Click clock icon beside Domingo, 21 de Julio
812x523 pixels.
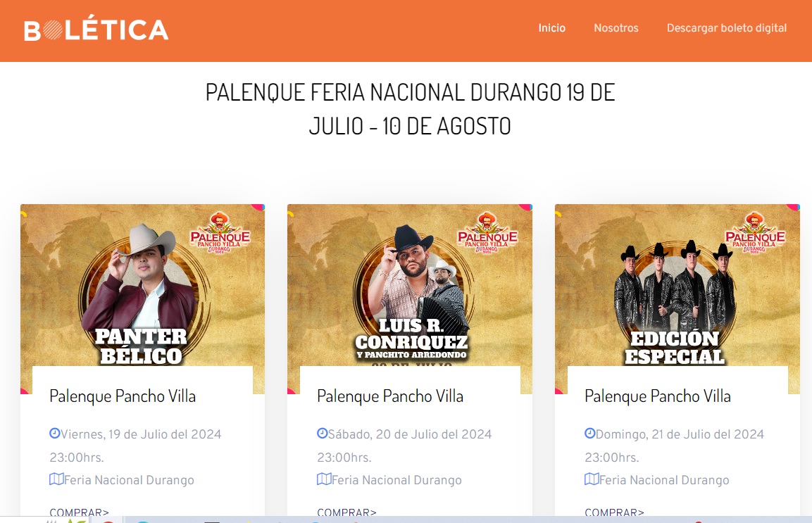pyautogui.click(x=590, y=433)
